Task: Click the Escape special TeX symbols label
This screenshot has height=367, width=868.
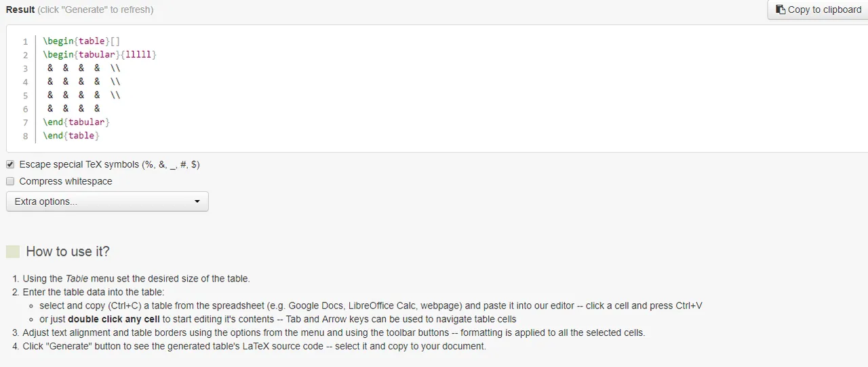Action: tap(109, 164)
